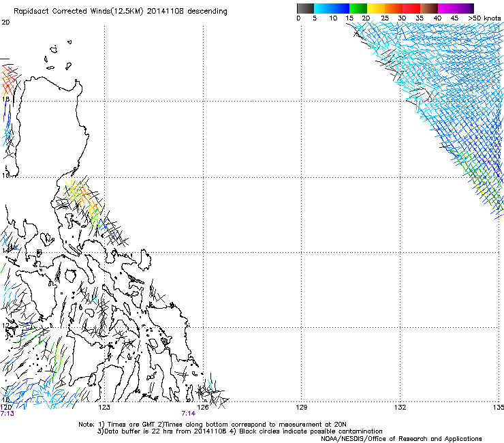
Task: Click the 126 longitude axis label
Action: click(x=203, y=408)
